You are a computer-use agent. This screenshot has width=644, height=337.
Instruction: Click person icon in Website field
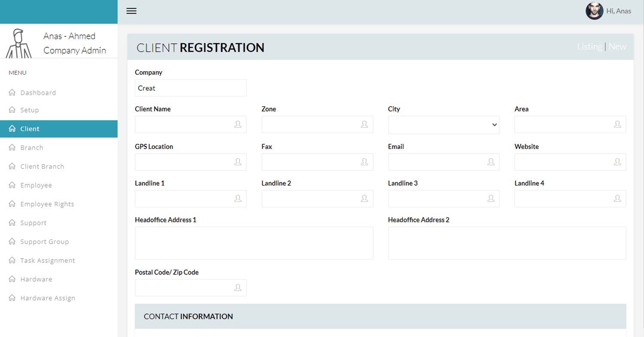[x=617, y=162]
